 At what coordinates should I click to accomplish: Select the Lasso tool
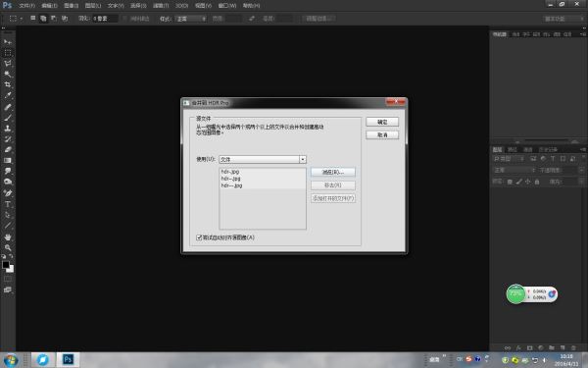click(8, 63)
